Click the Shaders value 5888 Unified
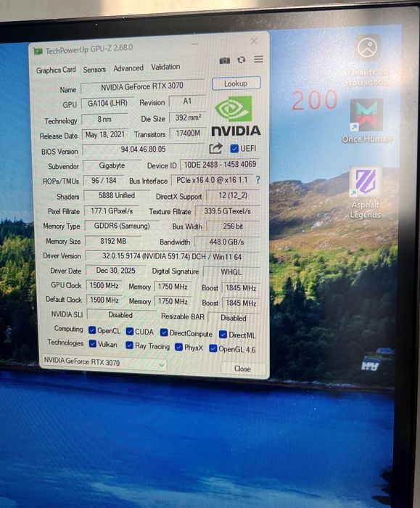The image size is (420, 508). tap(117, 195)
